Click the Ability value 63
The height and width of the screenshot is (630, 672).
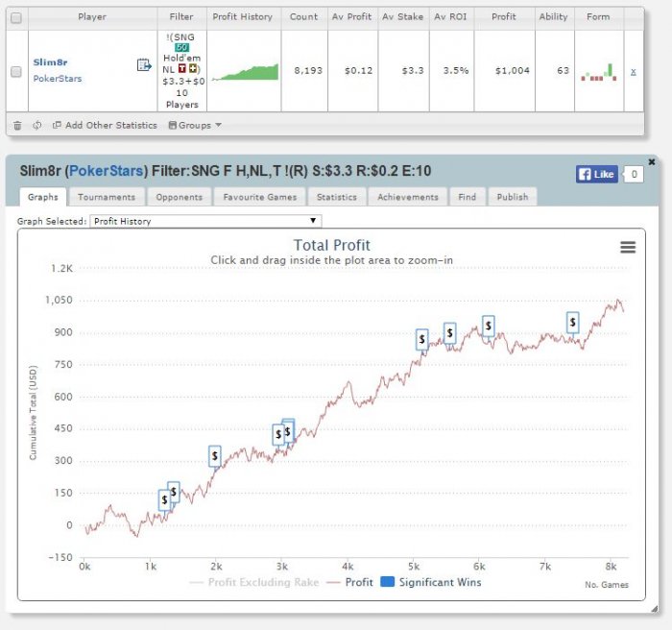[564, 71]
